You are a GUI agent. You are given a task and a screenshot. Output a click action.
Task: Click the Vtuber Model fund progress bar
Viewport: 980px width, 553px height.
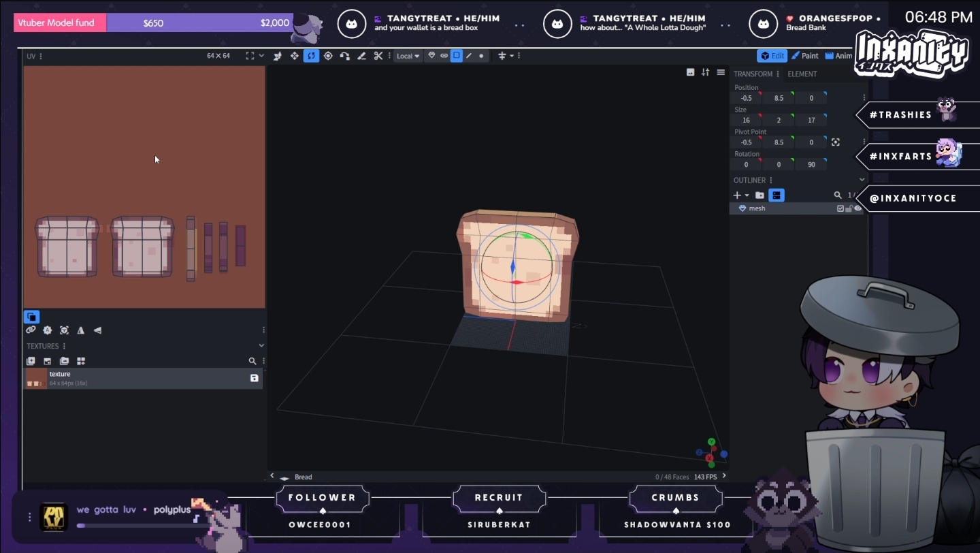click(x=153, y=22)
